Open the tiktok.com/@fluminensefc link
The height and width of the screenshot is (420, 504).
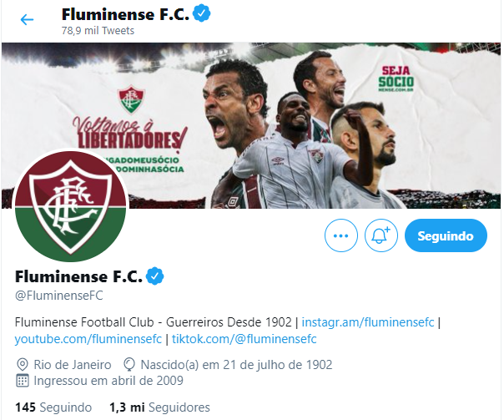coord(244,339)
